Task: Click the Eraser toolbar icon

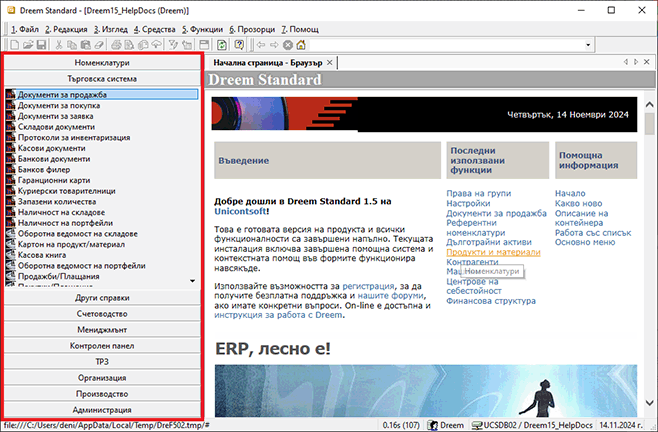Action: [99, 45]
